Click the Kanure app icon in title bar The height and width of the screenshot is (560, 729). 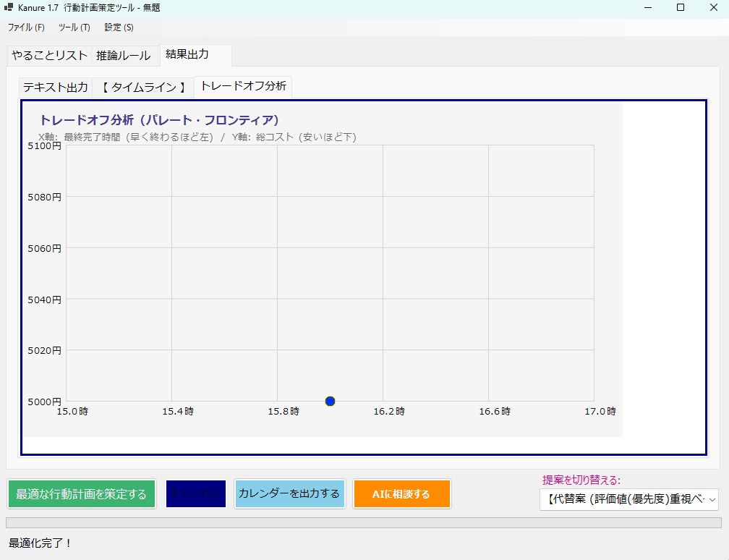pyautogui.click(x=9, y=7)
